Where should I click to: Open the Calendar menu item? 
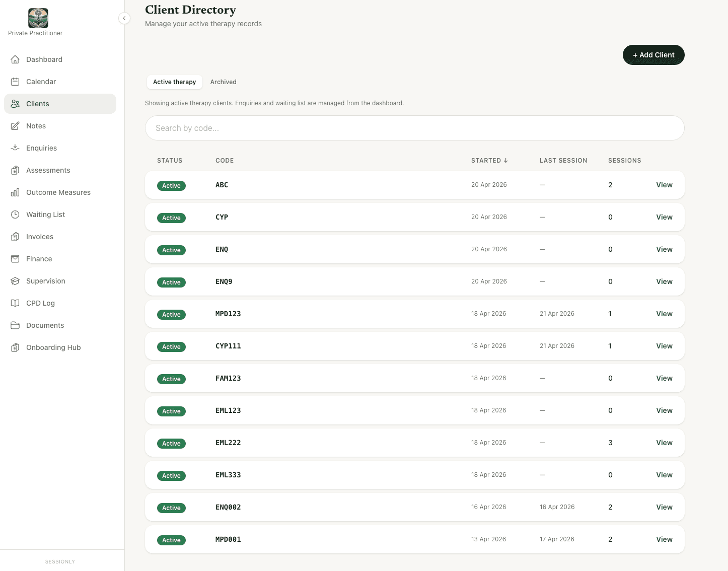(60, 82)
